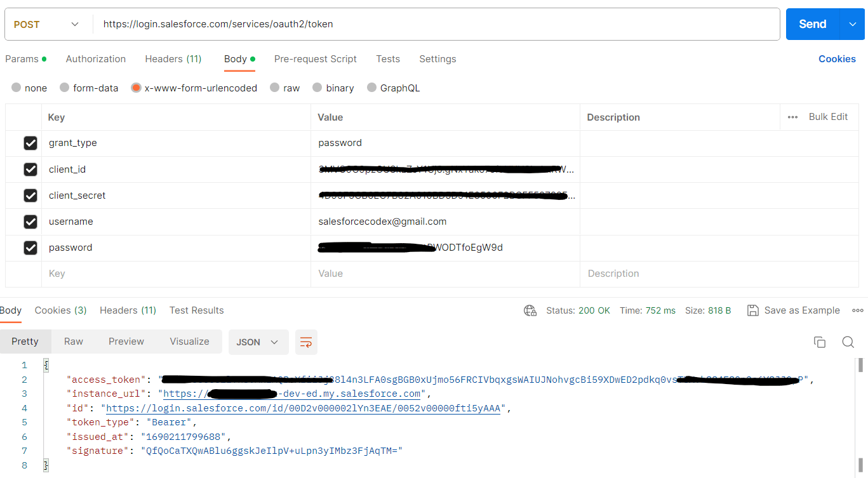Image resolution: width=868 pixels, height=478 pixels.
Task: Click the request URL input field
Action: pyautogui.click(x=436, y=24)
